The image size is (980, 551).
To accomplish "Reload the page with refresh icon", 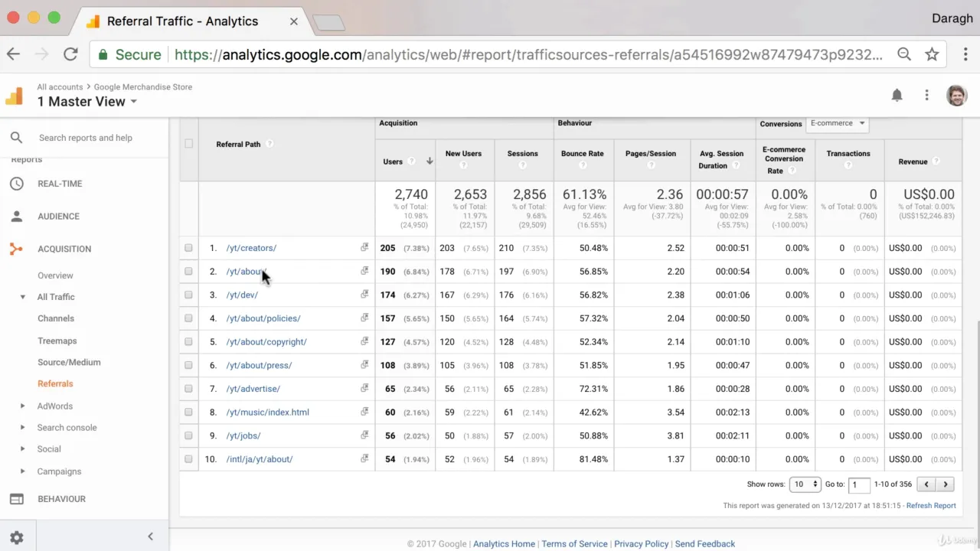I will 70,54.
